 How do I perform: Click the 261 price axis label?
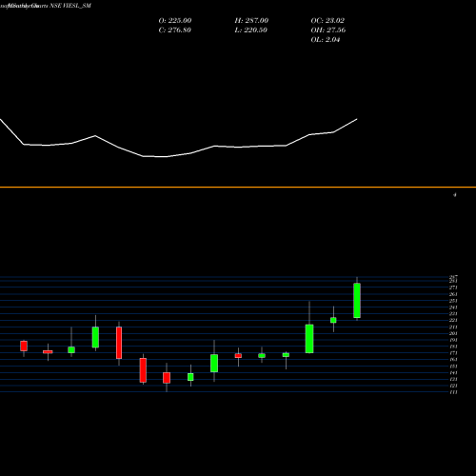453,294
